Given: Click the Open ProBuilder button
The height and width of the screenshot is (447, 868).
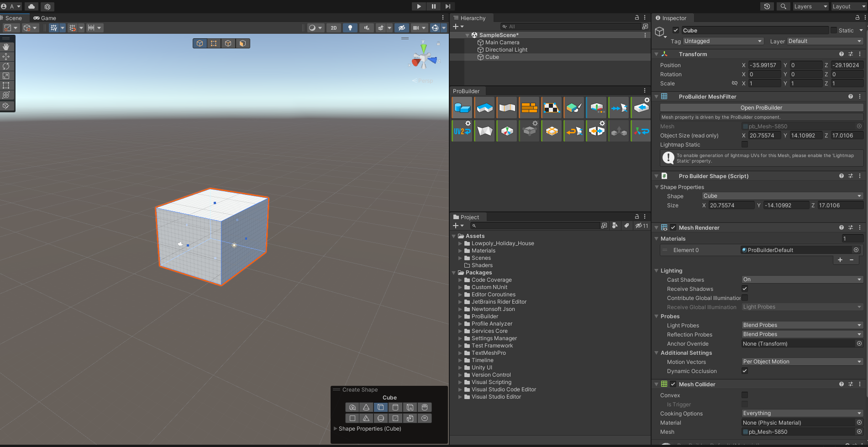Looking at the screenshot, I should coord(761,108).
